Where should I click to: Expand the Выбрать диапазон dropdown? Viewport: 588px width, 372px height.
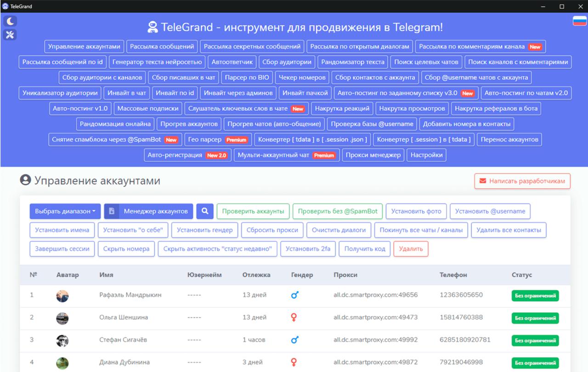tap(65, 211)
